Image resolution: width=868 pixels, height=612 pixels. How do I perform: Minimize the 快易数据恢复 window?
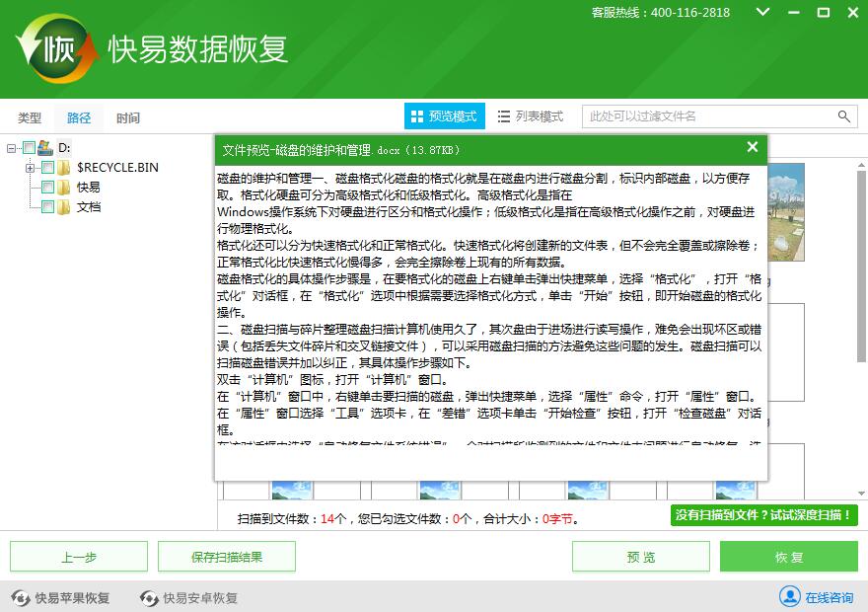click(794, 12)
